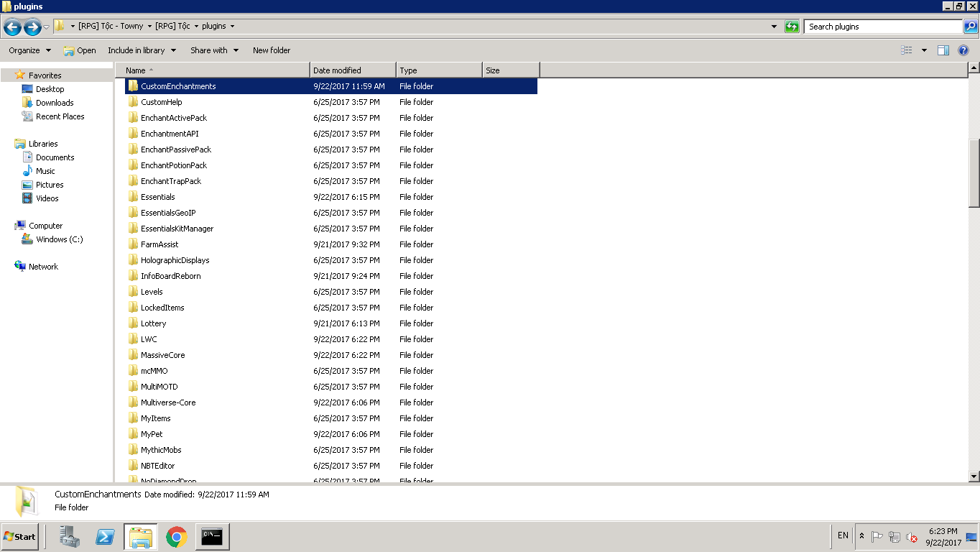The height and width of the screenshot is (552, 980).
Task: Click the Windows Explorer taskbar icon
Action: point(141,536)
